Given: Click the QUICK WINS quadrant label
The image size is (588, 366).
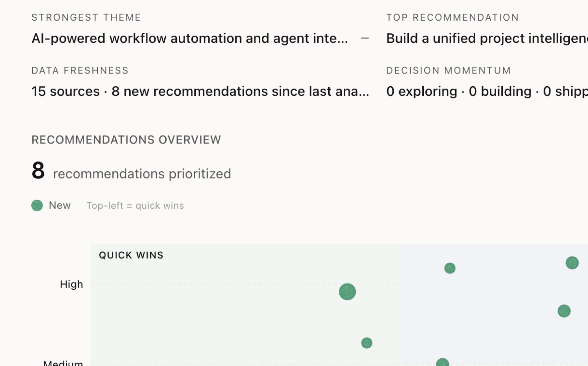Looking at the screenshot, I should click(x=131, y=255).
